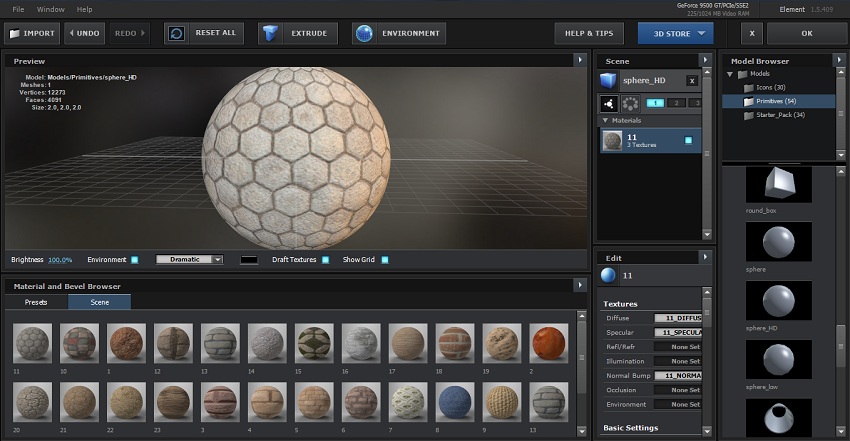Activate group 1 button in Scene

point(655,103)
